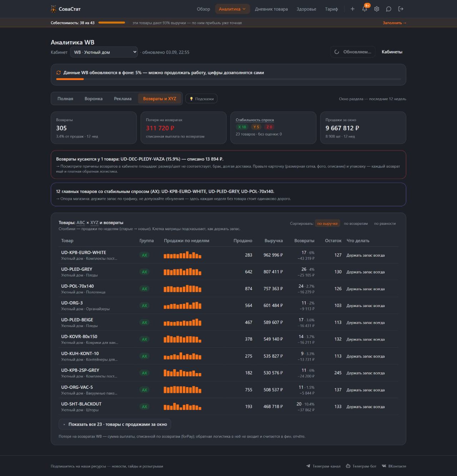Open the Кабинет selector WB · Уютный дом

point(104,52)
